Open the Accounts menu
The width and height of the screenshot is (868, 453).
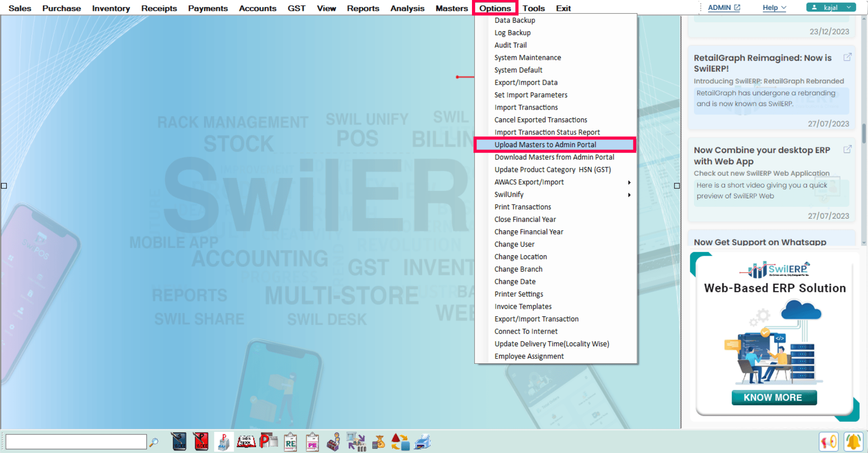pos(258,8)
